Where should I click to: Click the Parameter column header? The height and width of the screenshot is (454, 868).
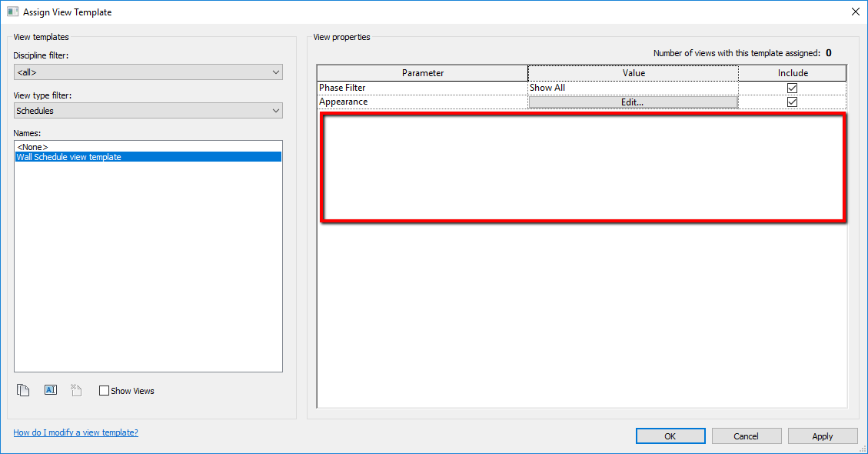421,72
